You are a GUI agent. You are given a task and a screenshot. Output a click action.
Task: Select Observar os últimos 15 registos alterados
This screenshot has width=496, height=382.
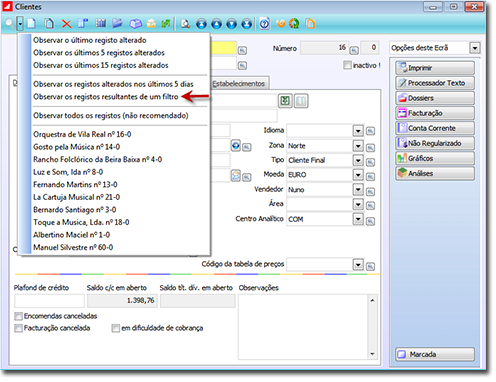pos(101,66)
